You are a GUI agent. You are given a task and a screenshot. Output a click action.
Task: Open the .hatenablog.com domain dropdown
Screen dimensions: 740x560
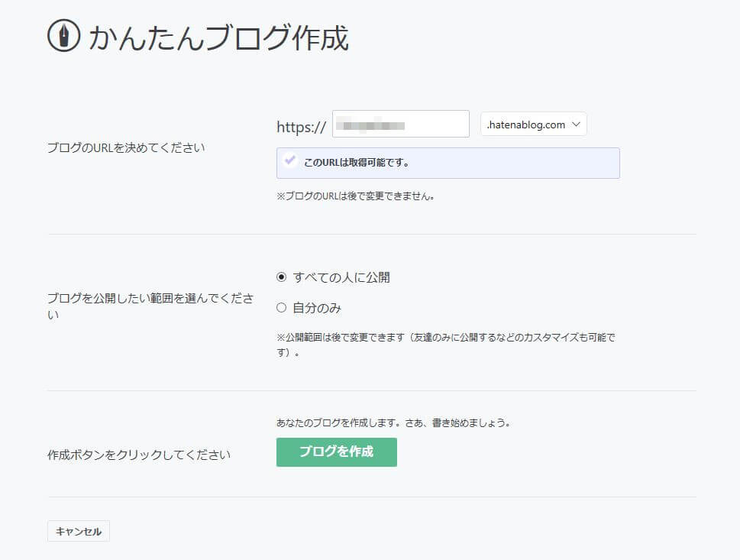tap(533, 125)
